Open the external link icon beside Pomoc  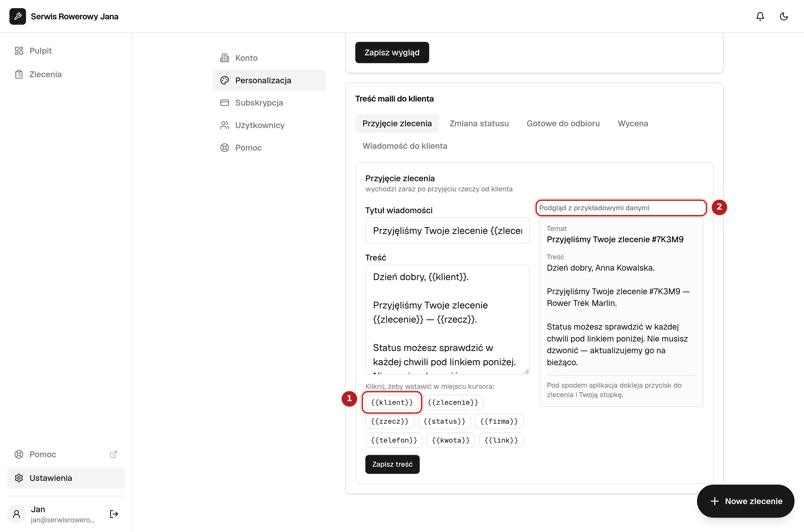point(113,454)
